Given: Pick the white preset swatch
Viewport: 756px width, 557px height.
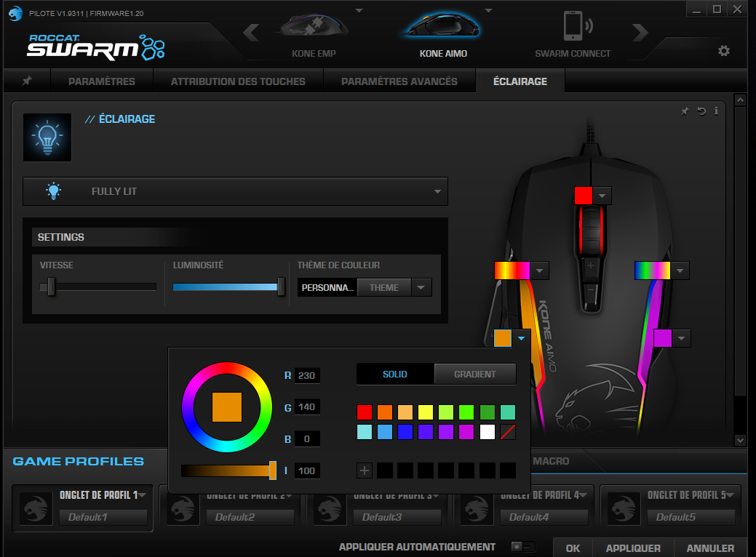Looking at the screenshot, I should (x=488, y=432).
